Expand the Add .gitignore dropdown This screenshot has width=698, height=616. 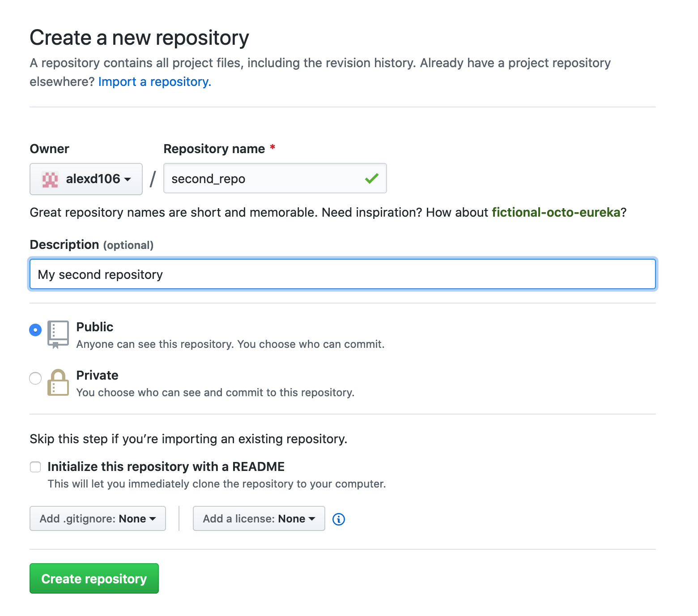click(x=98, y=518)
